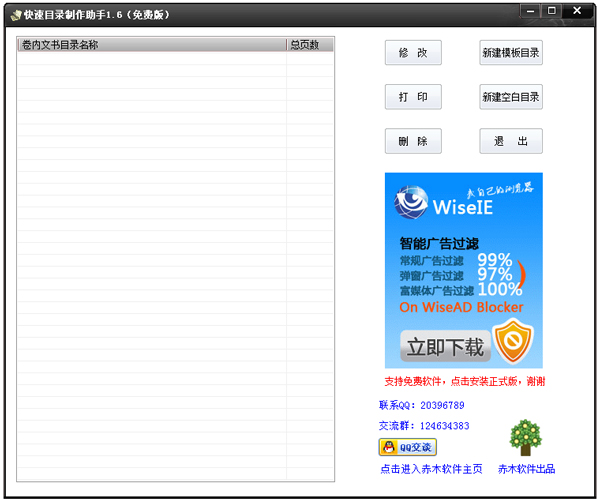Click the green tree logo icon
The width and height of the screenshot is (600, 500).
click(526, 437)
